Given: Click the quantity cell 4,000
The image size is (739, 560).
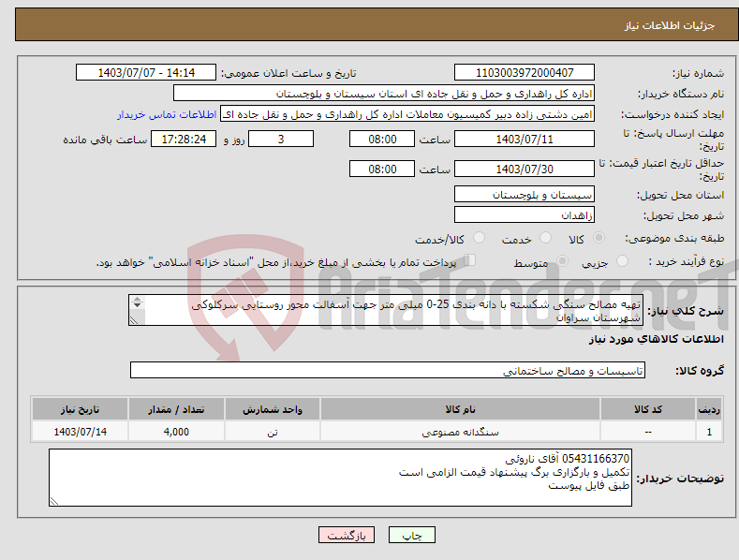Looking at the screenshot, I should (176, 432).
